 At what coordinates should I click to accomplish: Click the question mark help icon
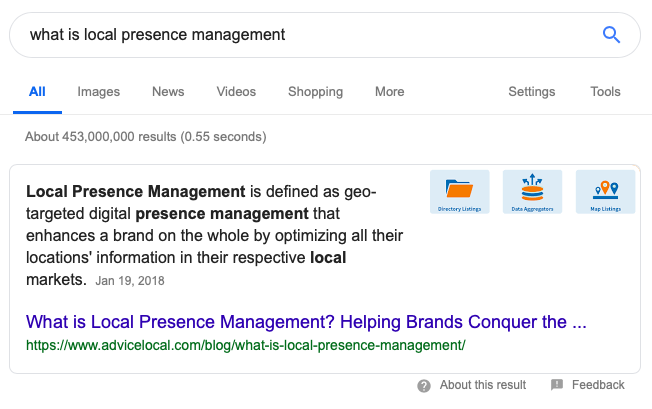424,385
